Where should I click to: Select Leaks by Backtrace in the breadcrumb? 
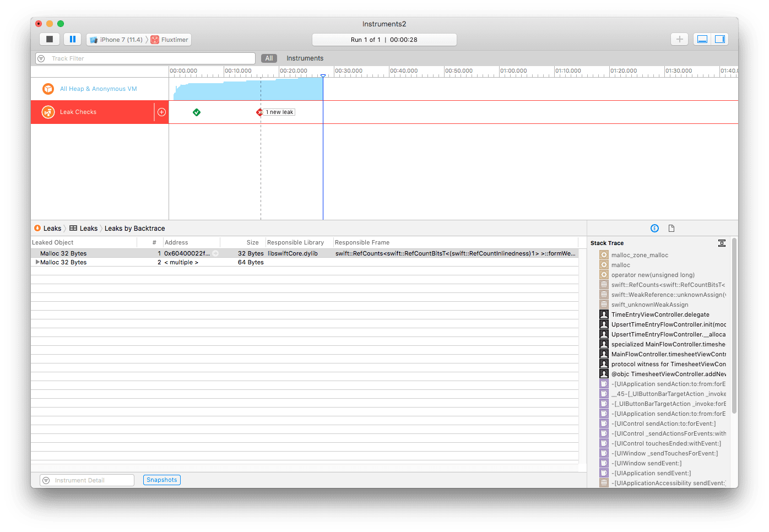[134, 228]
